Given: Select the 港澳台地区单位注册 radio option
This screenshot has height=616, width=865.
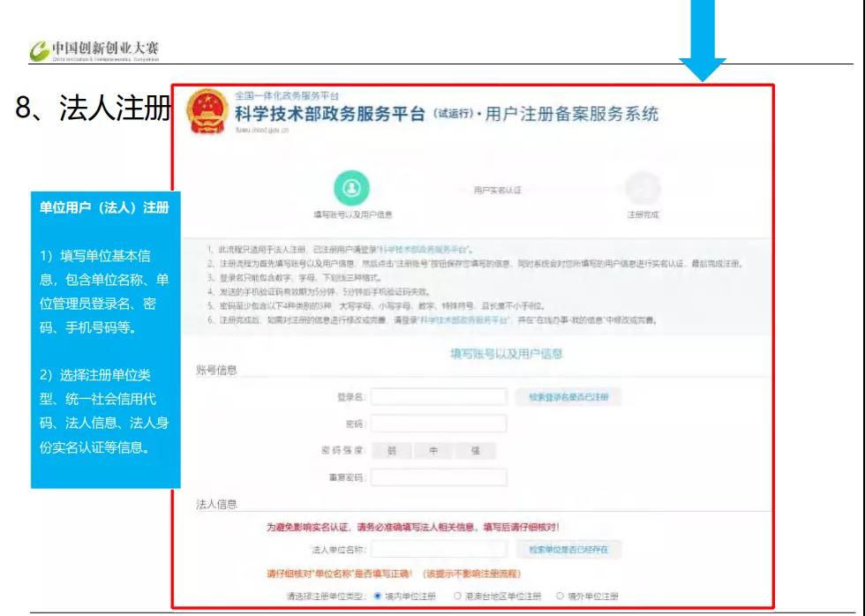Looking at the screenshot, I should tap(458, 596).
